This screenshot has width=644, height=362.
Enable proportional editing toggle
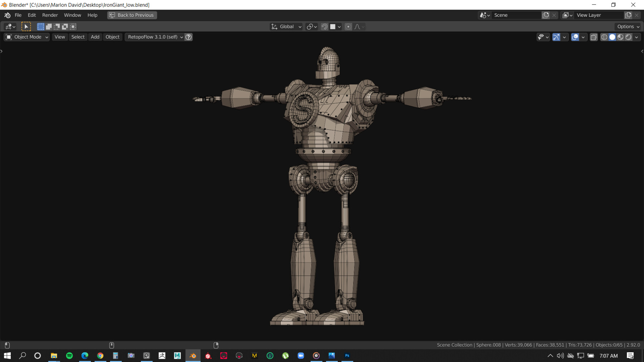click(x=348, y=26)
